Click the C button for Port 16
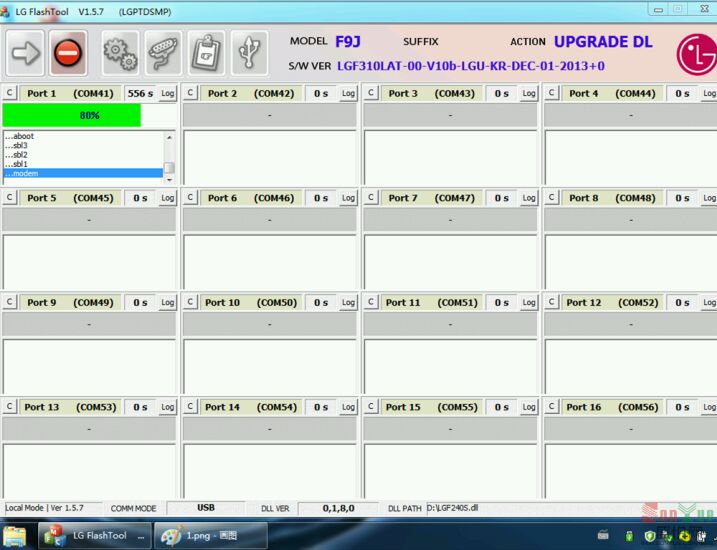This screenshot has height=550, width=717. pos(551,406)
